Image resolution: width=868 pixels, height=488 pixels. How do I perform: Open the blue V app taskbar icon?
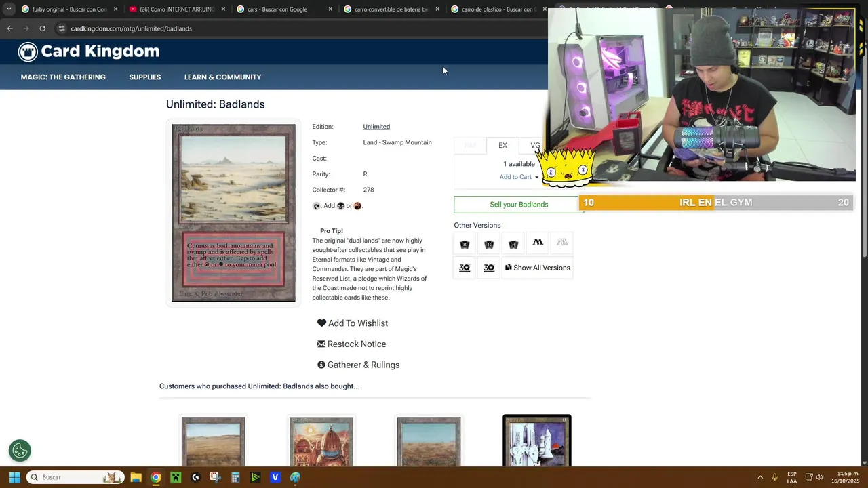[x=275, y=477]
